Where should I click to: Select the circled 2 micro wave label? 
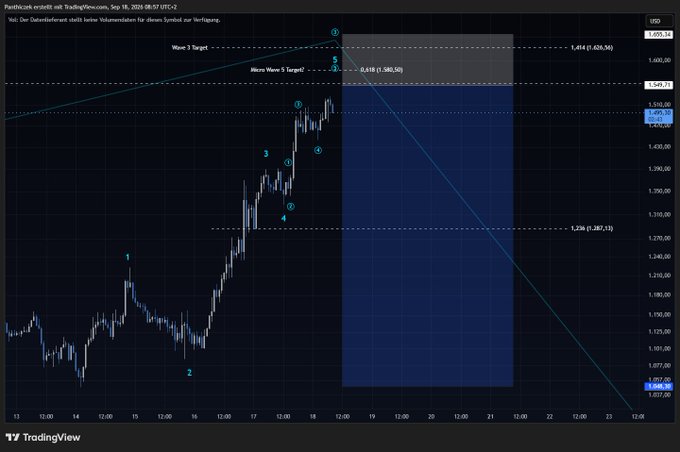tap(291, 206)
